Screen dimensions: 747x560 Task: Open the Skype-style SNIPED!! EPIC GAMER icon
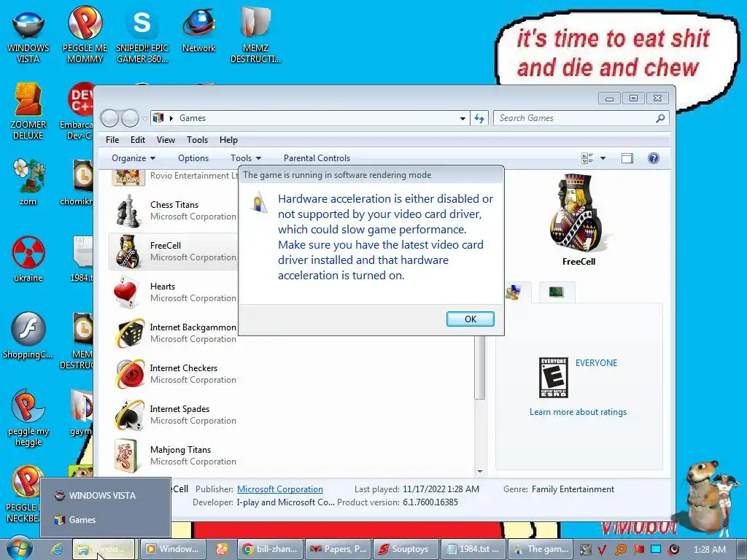click(x=142, y=34)
